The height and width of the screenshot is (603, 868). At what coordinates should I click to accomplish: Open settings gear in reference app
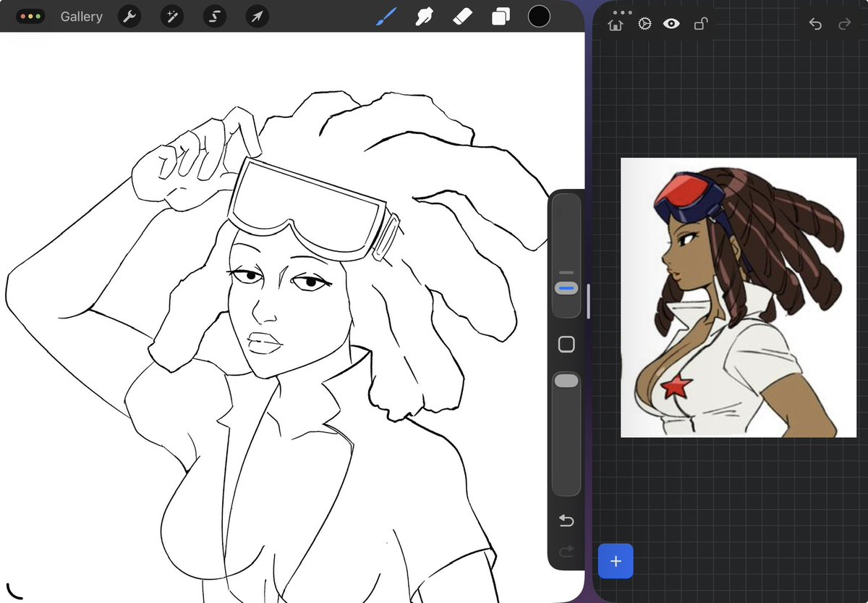pos(644,25)
